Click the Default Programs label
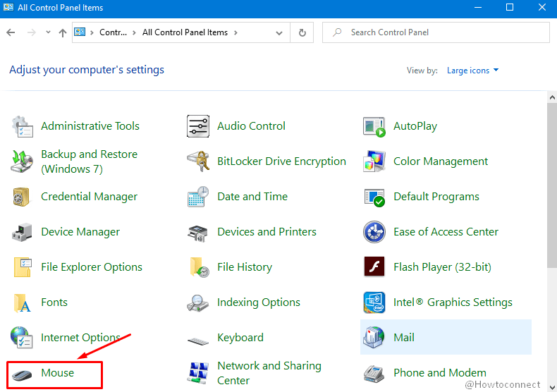The height and width of the screenshot is (392, 557). (436, 197)
